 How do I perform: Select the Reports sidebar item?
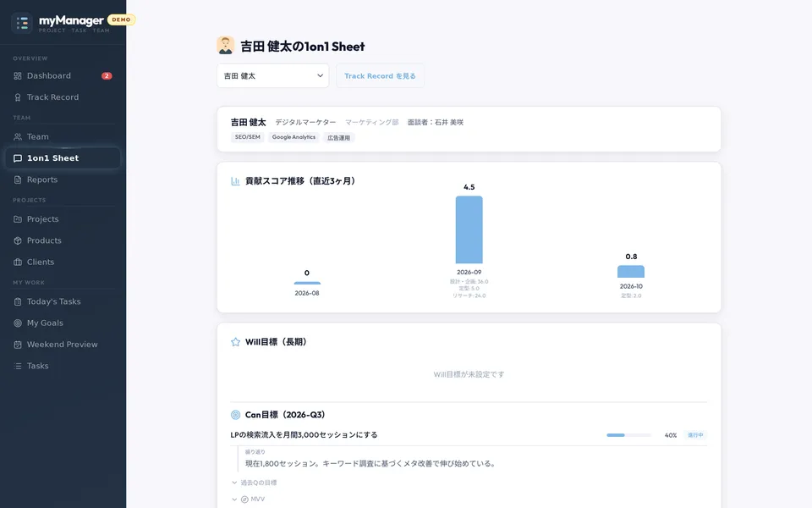[x=63, y=179]
